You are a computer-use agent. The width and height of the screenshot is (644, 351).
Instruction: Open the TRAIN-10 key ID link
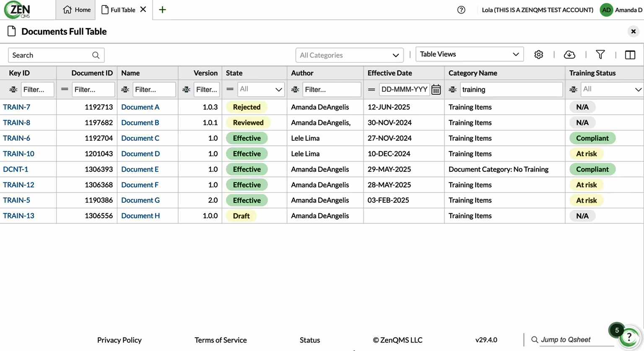tap(18, 154)
